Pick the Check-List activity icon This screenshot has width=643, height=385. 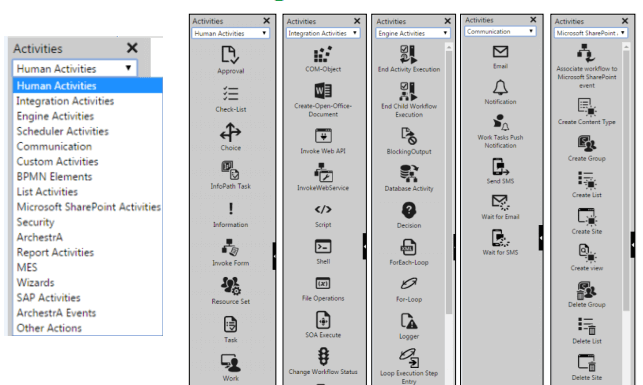[x=230, y=94]
